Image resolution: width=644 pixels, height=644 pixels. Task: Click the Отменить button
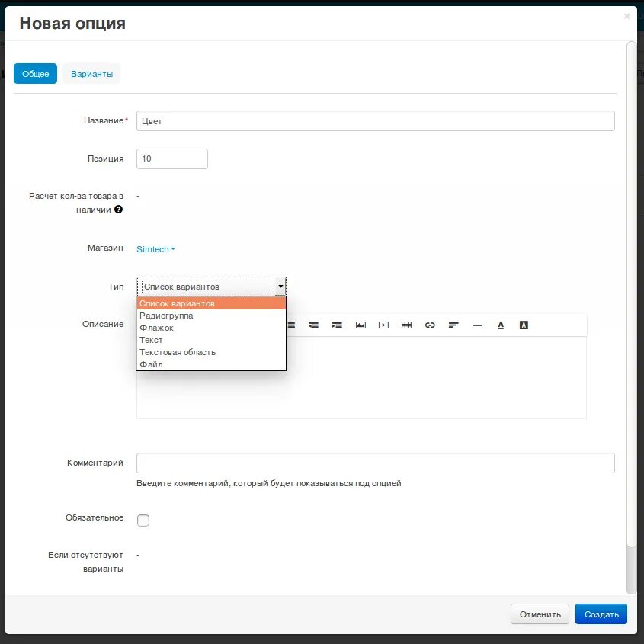[540, 614]
